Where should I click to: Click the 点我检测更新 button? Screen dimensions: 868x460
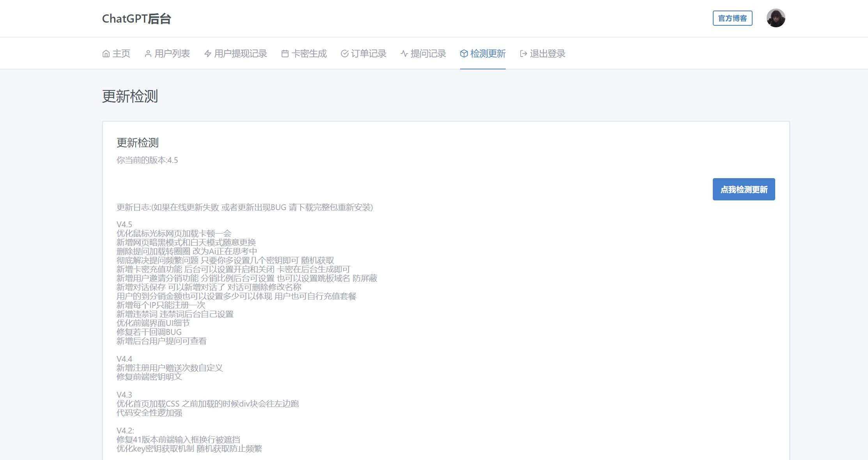pyautogui.click(x=743, y=189)
